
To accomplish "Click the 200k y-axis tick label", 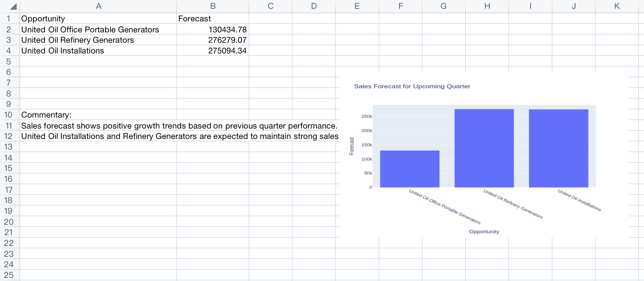I will (x=367, y=130).
